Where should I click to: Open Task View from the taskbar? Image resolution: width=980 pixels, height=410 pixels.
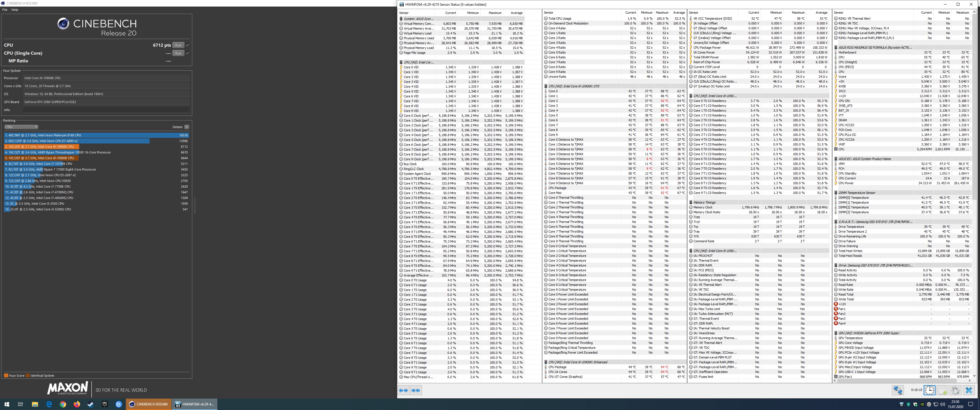pos(21,404)
